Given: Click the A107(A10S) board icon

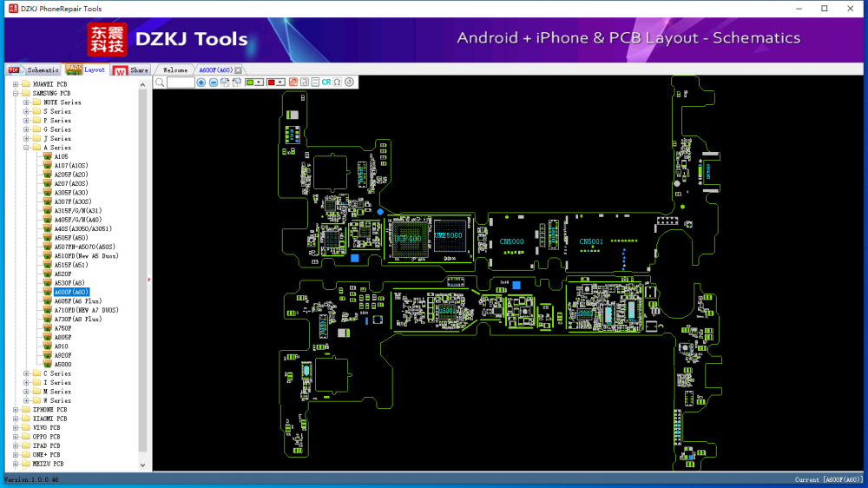Looking at the screenshot, I should click(48, 166).
